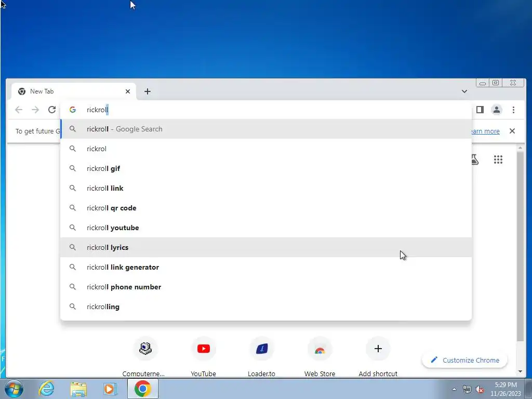Click in the address bar text 'rickroll'
The width and height of the screenshot is (532, 399).
97,110
